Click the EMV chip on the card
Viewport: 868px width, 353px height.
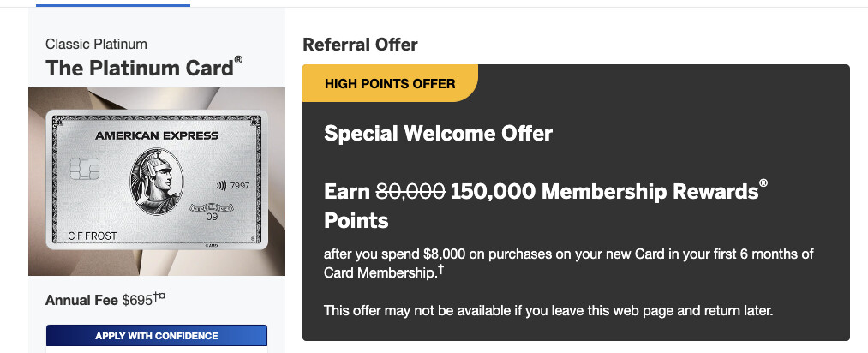pos(82,168)
